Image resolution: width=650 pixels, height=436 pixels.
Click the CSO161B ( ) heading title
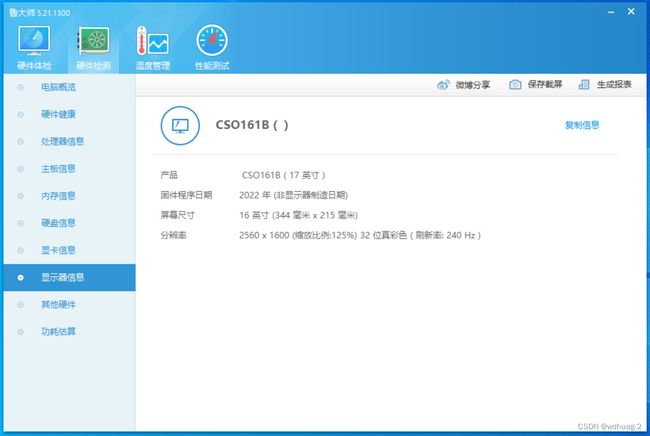252,125
